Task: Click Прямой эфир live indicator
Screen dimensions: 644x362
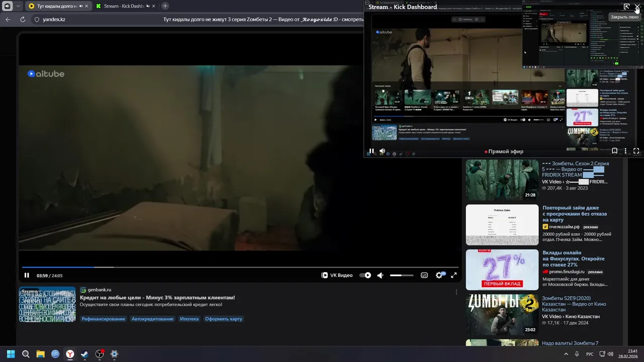Action: (x=504, y=151)
